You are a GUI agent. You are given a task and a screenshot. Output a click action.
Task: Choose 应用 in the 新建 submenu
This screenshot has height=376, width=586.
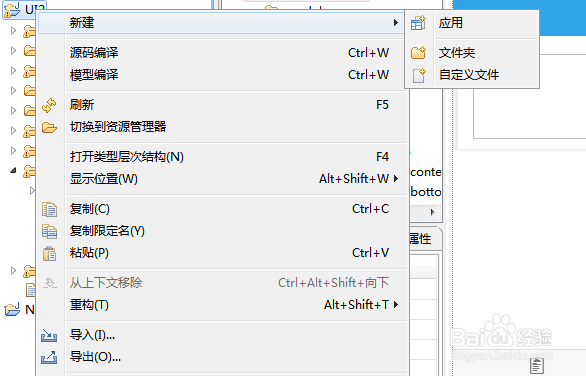click(472, 23)
